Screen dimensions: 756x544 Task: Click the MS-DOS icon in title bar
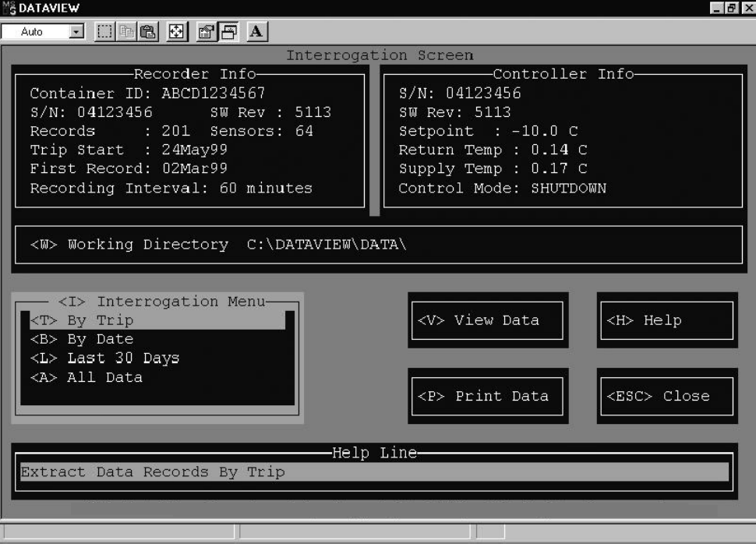[x=9, y=8]
